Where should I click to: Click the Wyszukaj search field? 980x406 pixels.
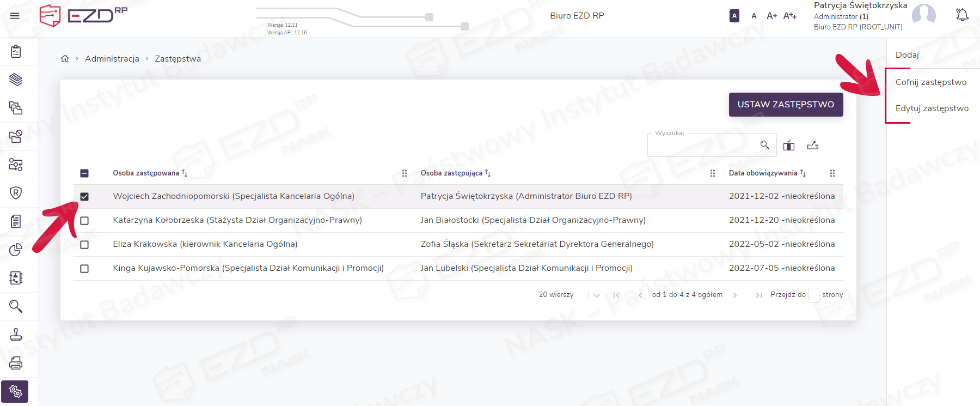[x=702, y=146]
